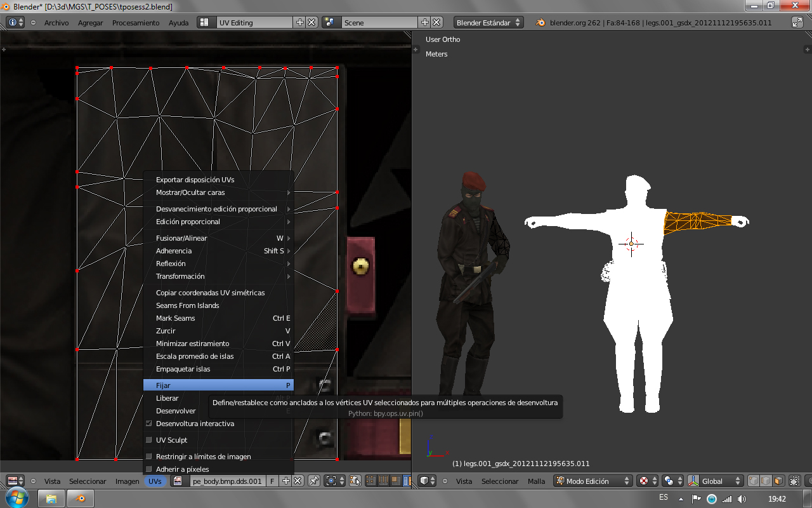Open the Blender Estándar render engine dropdown
The image size is (812, 508).
click(x=488, y=22)
